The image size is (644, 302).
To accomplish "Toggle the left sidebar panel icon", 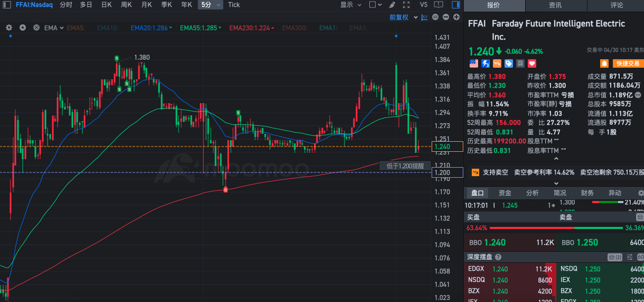I will coord(6,5).
